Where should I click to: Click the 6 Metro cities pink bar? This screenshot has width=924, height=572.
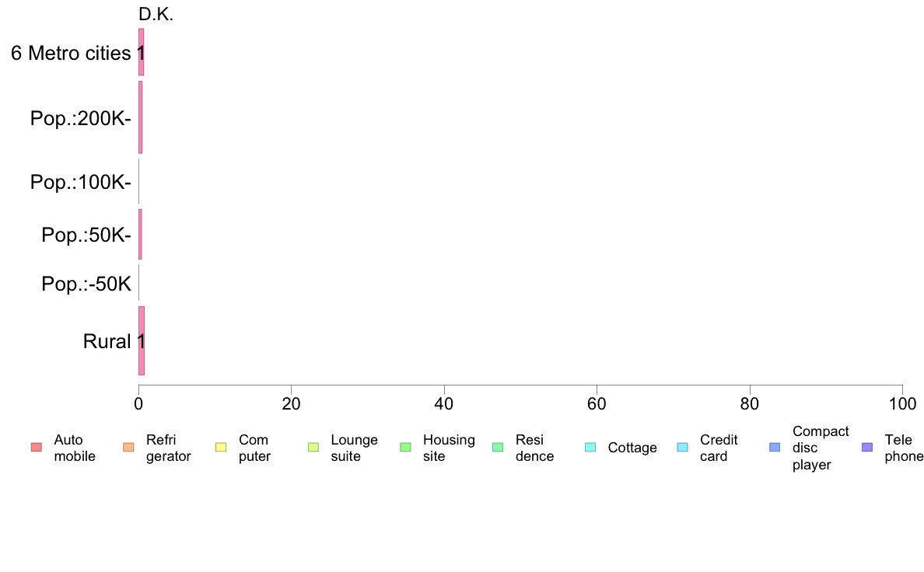pyautogui.click(x=142, y=52)
